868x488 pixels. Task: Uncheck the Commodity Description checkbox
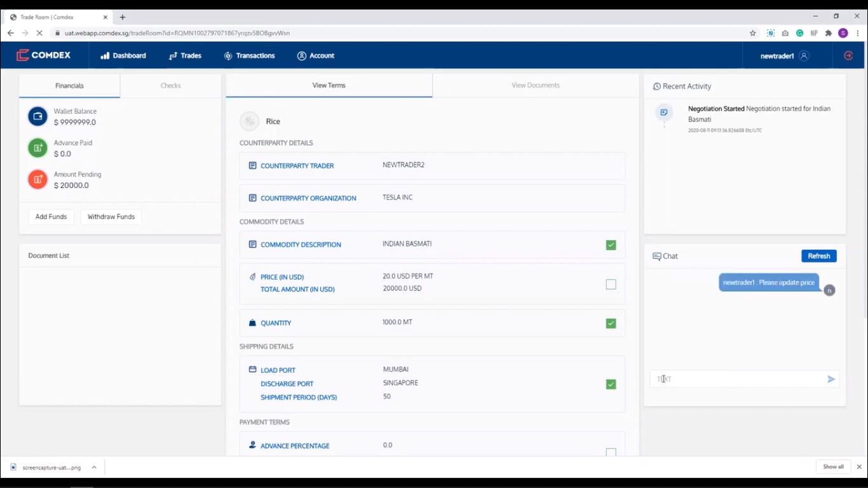[x=611, y=245]
